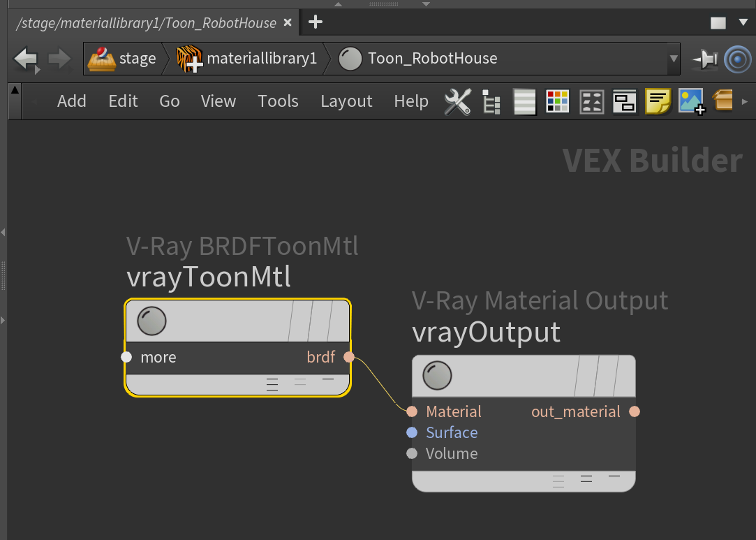756x540 pixels.
Task: Create a network box
Action: (624, 102)
